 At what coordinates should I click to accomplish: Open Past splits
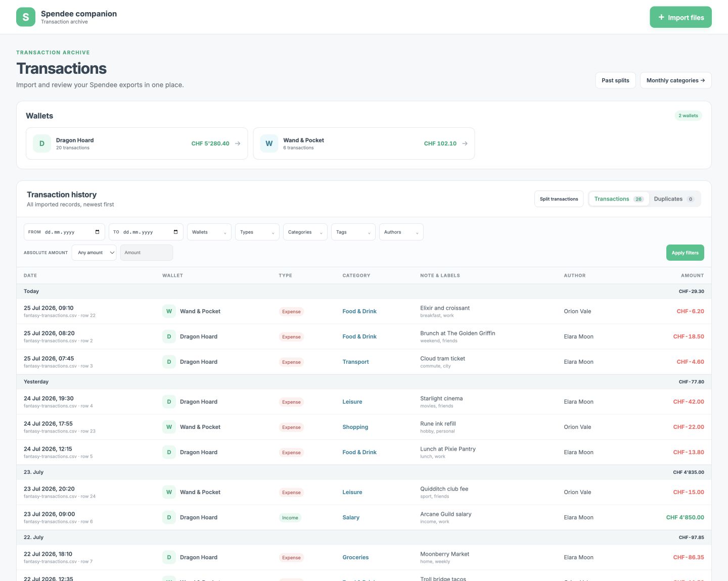[615, 80]
